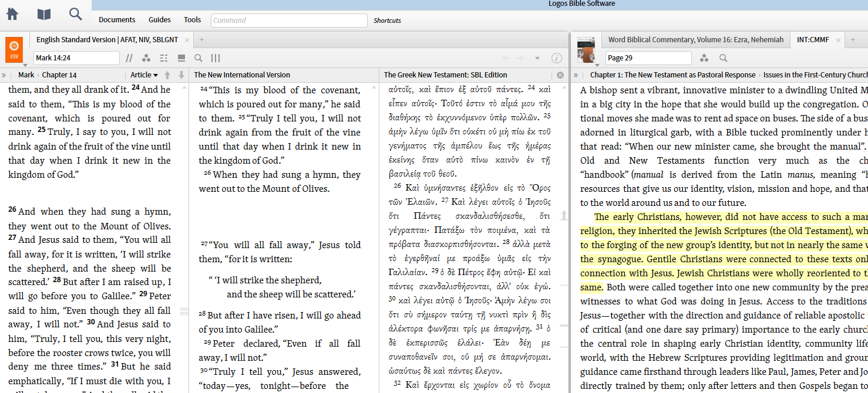Open the Article navigation dropdown

point(144,75)
